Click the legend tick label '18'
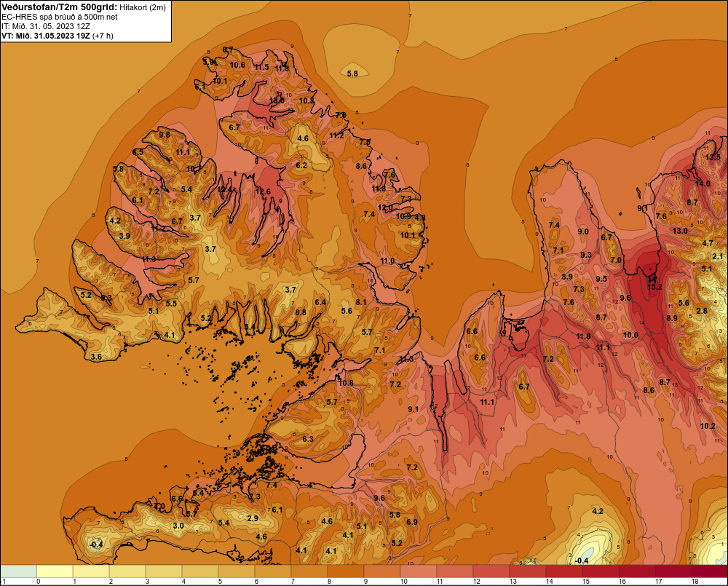728x586 pixels. pyautogui.click(x=695, y=582)
